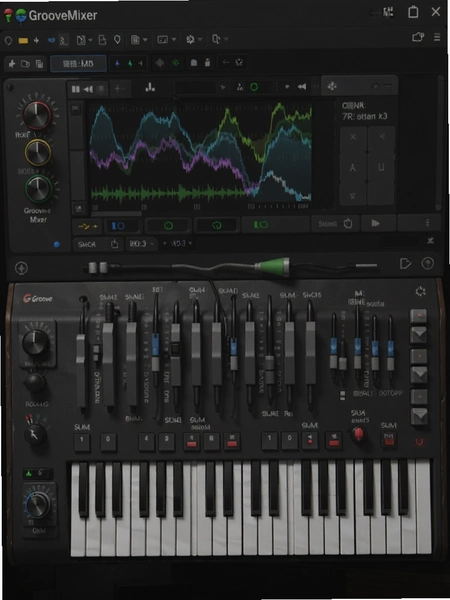Image resolution: width=450 pixels, height=600 pixels.
Task: Click the bar chart icon above waveform
Action: click(150, 88)
